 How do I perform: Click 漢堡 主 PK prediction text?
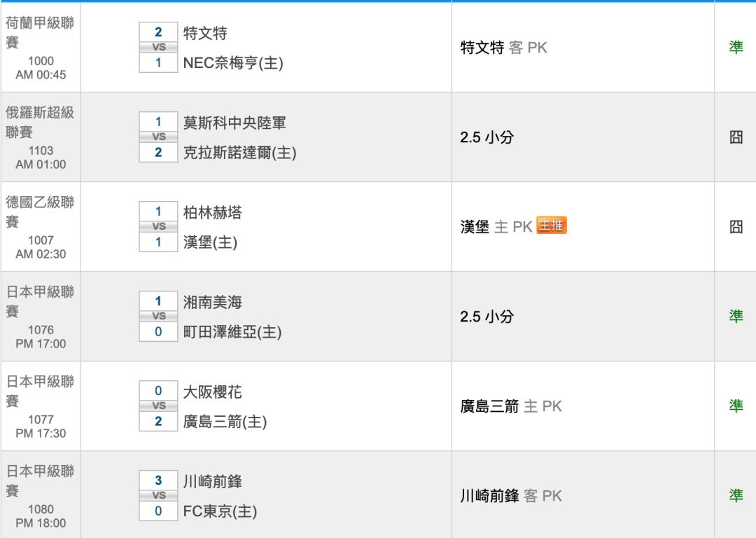click(496, 227)
